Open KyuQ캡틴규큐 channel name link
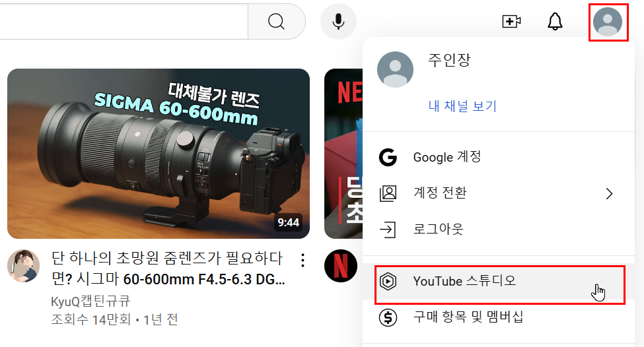The height and width of the screenshot is (347, 644). pos(90,301)
